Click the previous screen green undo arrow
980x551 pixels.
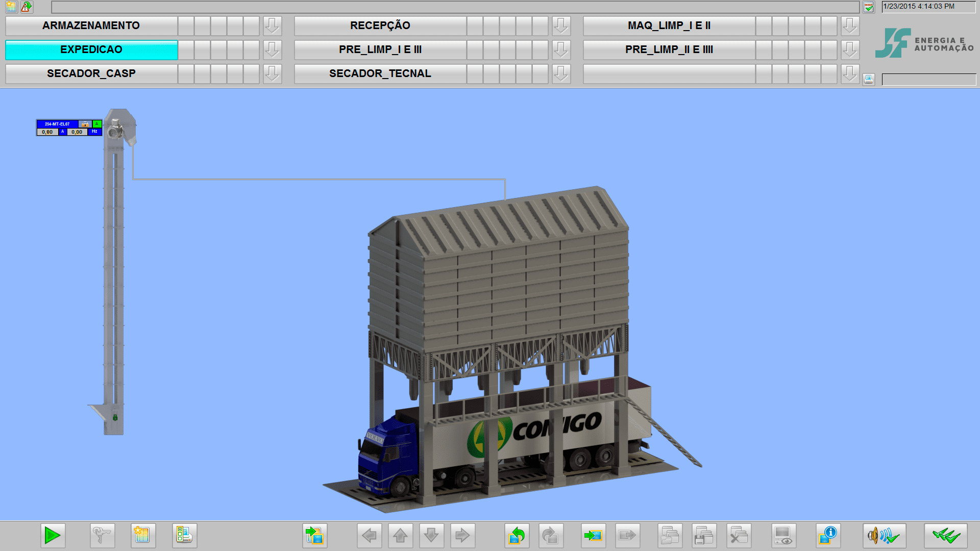[517, 535]
